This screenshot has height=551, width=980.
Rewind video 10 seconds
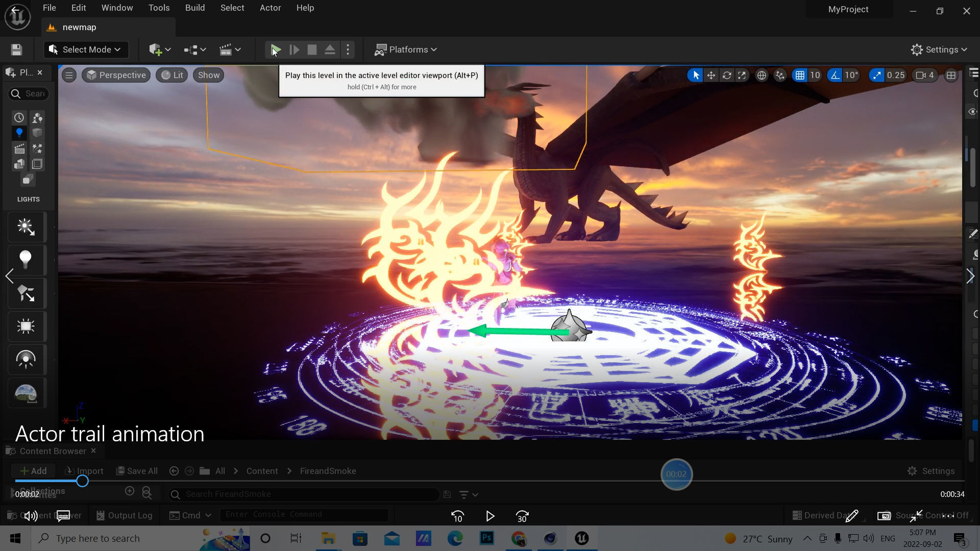[457, 516]
